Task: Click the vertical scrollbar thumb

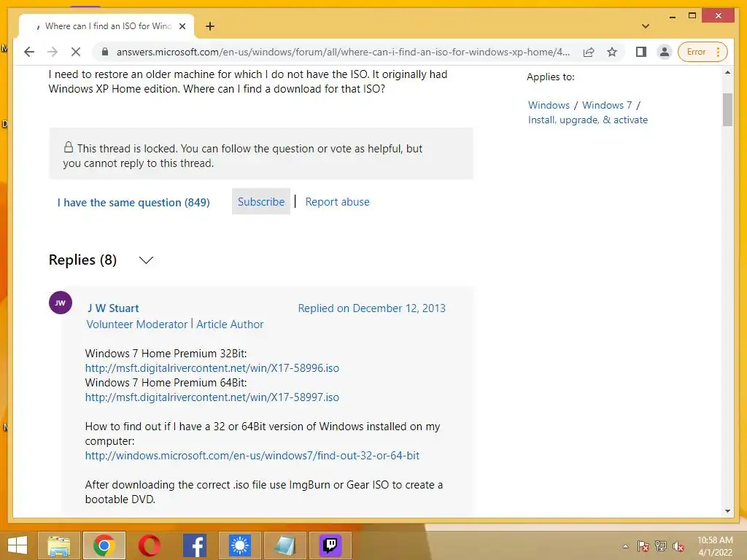Action: 727,109
